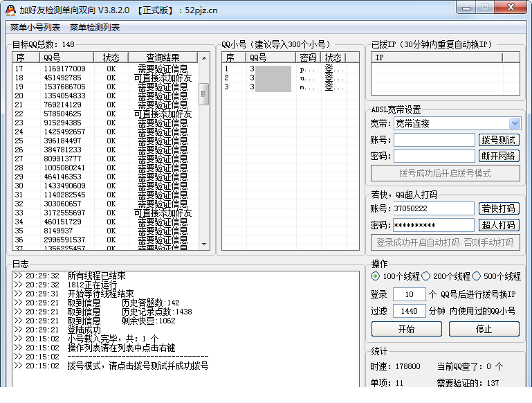Click the 登录成功开启自动打码 button
532x403 pixels.
[445, 242]
